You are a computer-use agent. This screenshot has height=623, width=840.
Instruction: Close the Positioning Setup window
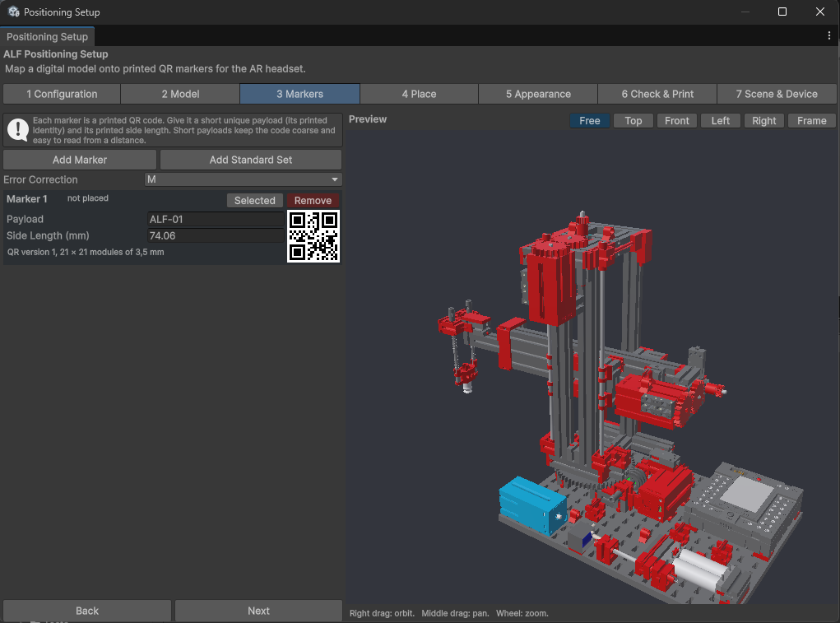820,12
